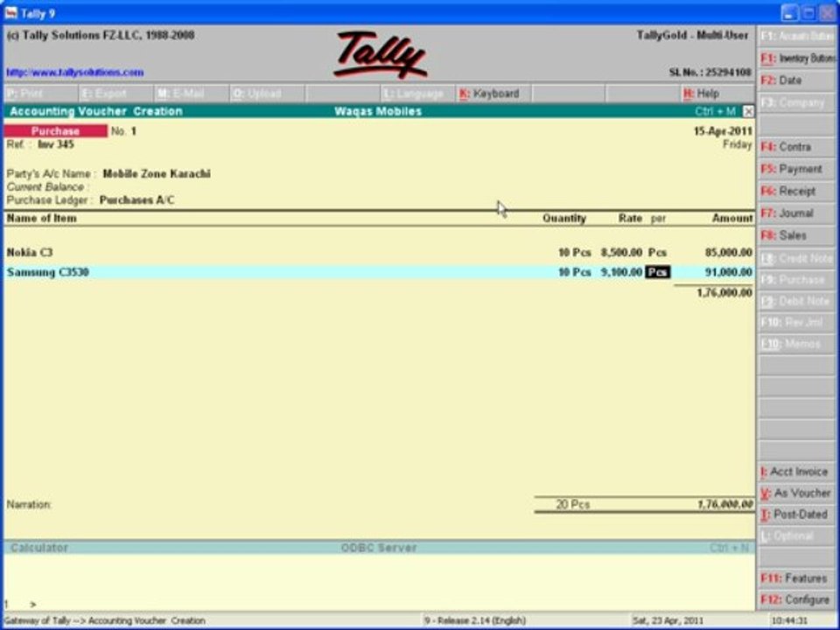Toggle V: As Voucher mode
Screen dimensions: 840x630
(796, 493)
